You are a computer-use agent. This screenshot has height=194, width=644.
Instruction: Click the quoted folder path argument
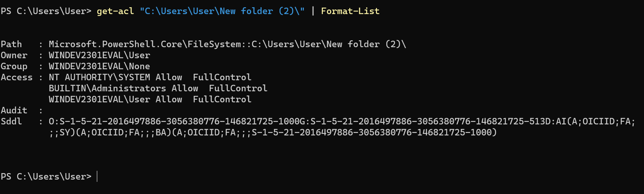coord(222,11)
